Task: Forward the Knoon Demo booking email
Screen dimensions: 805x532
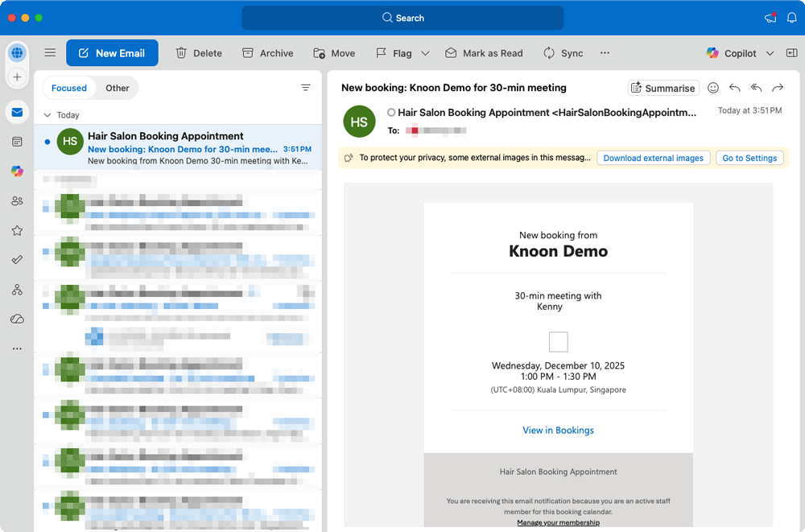Action: pos(778,88)
